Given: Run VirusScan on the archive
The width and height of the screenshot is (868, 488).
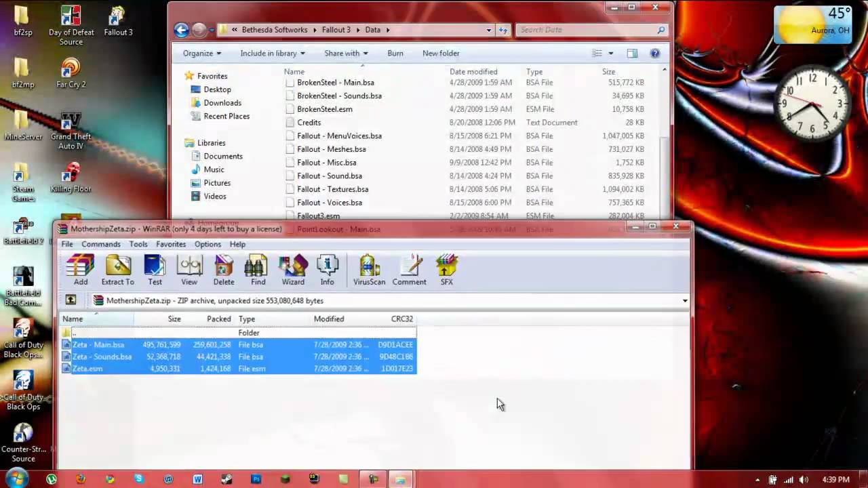Looking at the screenshot, I should (369, 270).
